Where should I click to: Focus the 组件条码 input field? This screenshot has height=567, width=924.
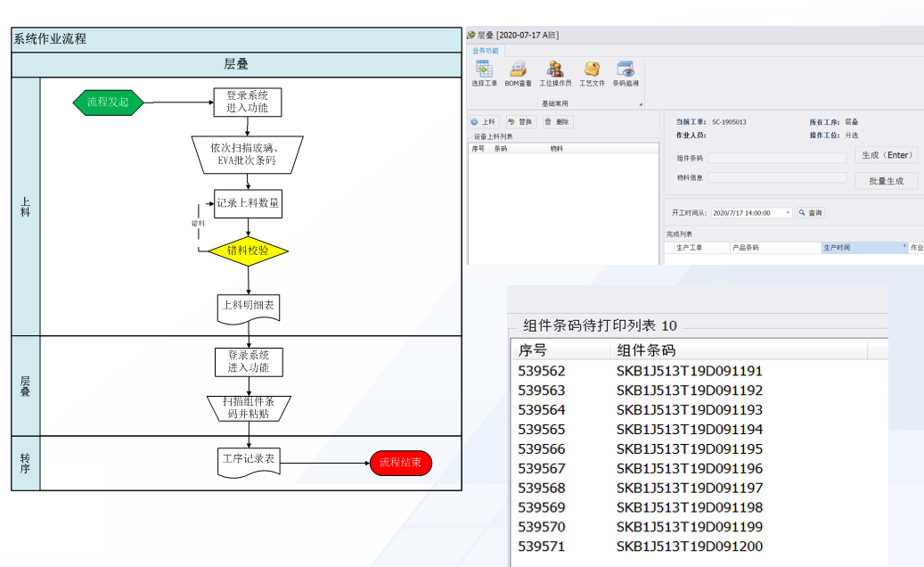777,158
